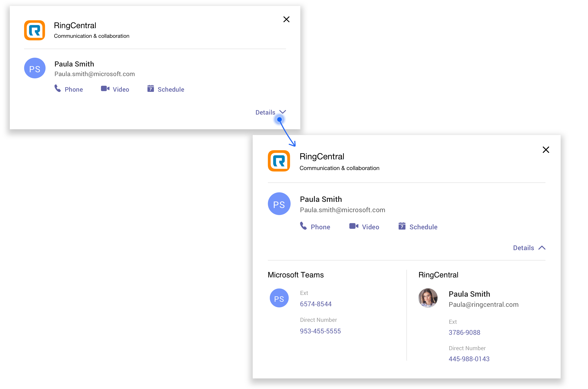Expand Details with the down chevron
Image resolution: width=588 pixels, height=389 pixels.
point(282,112)
